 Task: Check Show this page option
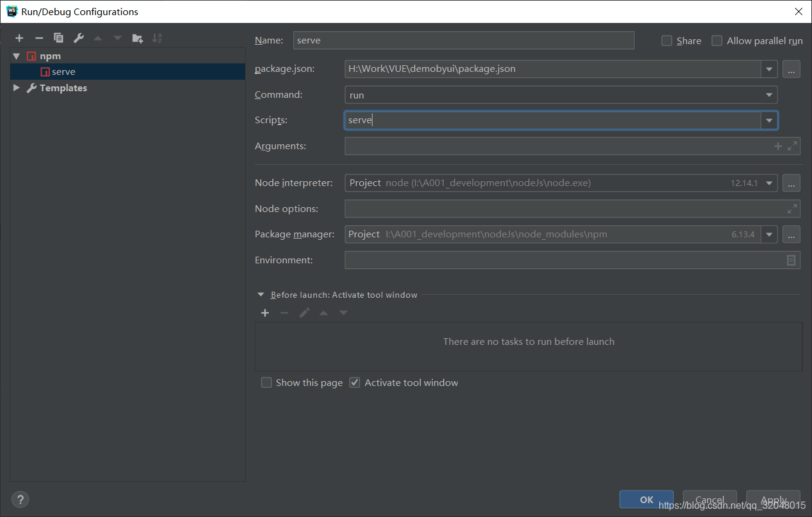click(266, 382)
